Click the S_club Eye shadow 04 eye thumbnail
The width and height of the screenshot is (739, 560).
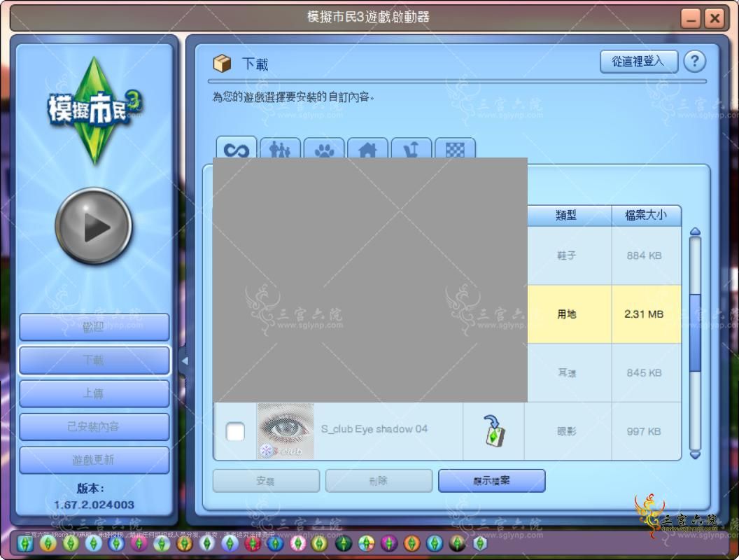click(286, 430)
